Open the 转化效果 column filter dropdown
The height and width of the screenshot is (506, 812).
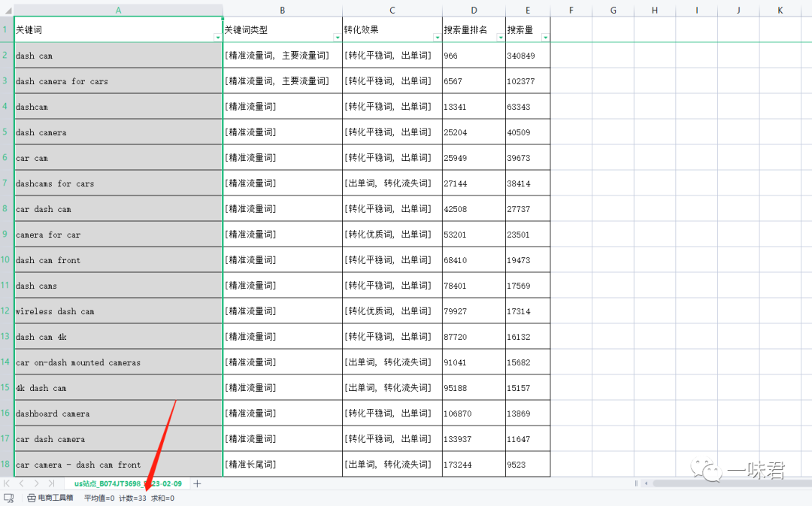click(x=438, y=38)
